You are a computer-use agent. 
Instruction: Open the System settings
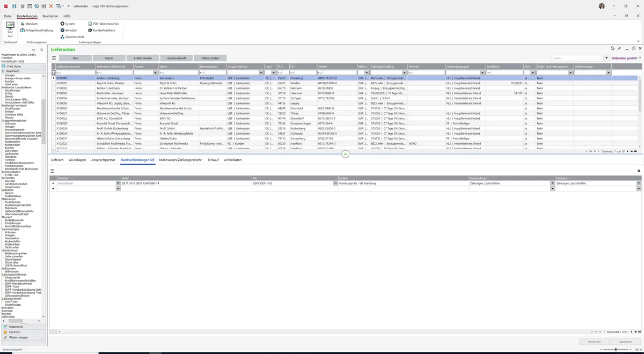tap(67, 24)
